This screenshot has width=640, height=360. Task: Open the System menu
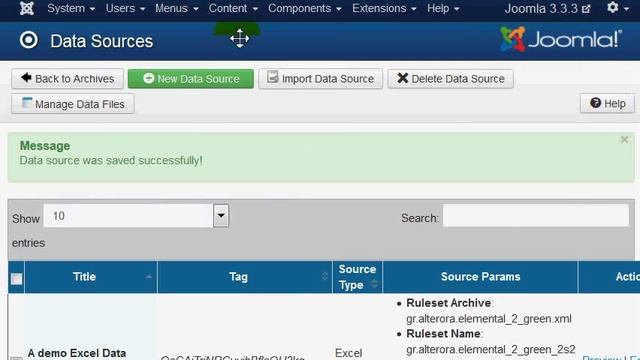point(71,8)
